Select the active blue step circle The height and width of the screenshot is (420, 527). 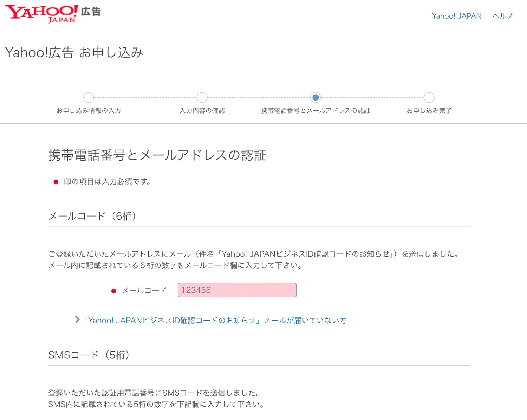(x=315, y=97)
